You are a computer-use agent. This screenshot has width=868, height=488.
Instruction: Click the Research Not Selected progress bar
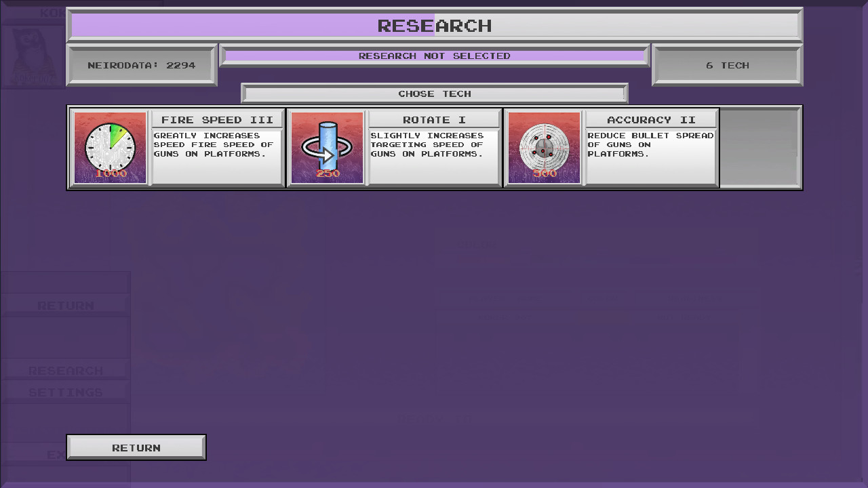tap(434, 56)
